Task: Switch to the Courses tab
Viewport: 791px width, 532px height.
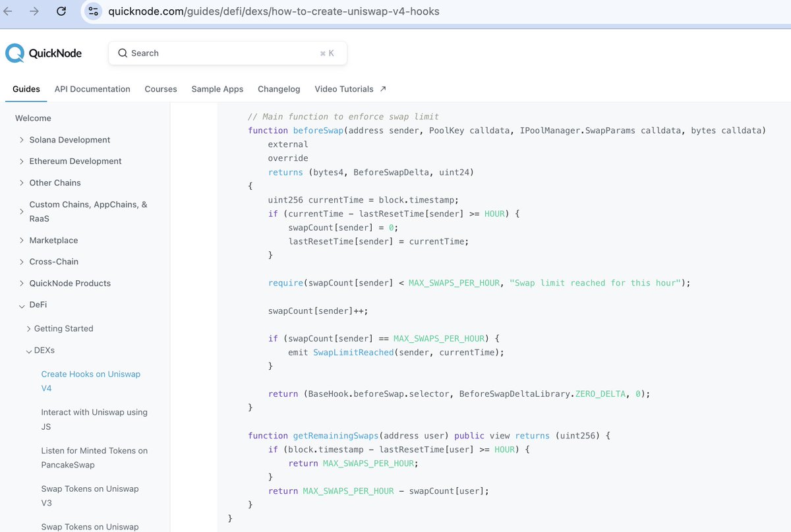Action: pyautogui.click(x=161, y=89)
